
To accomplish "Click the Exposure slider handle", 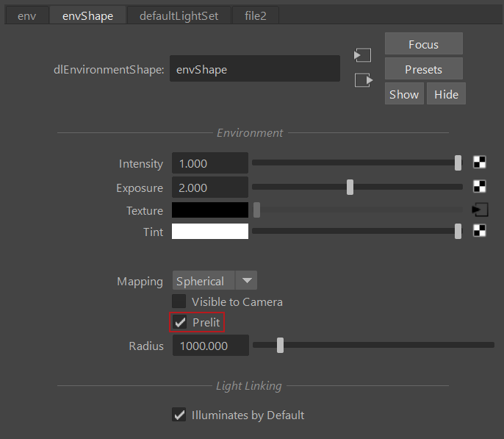I will 350,187.
